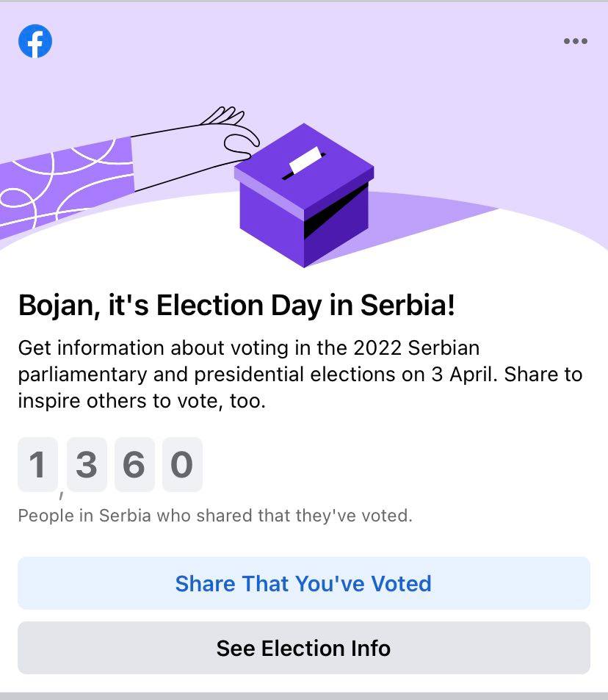Open the three-dot more options menu
Viewport: 608px width, 700px height.
tap(575, 42)
